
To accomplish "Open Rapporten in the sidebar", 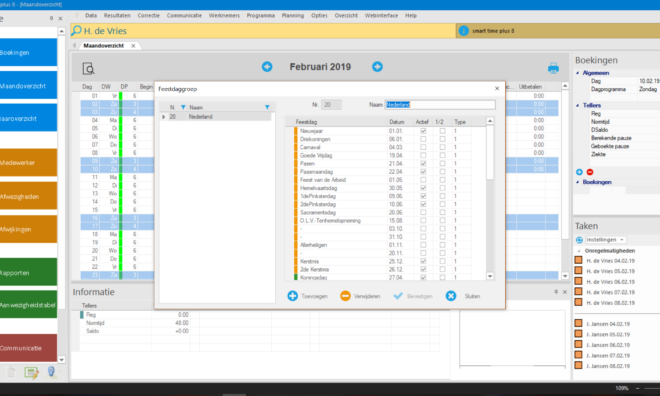I will [28, 272].
